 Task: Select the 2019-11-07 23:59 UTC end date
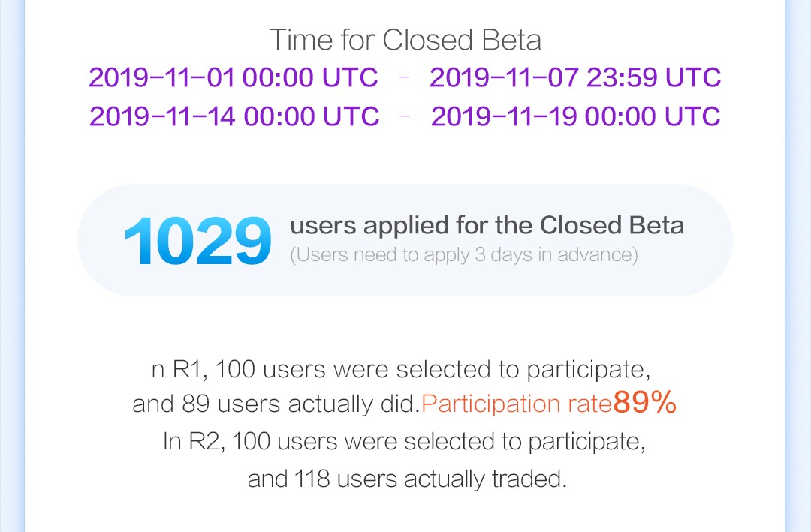(574, 77)
